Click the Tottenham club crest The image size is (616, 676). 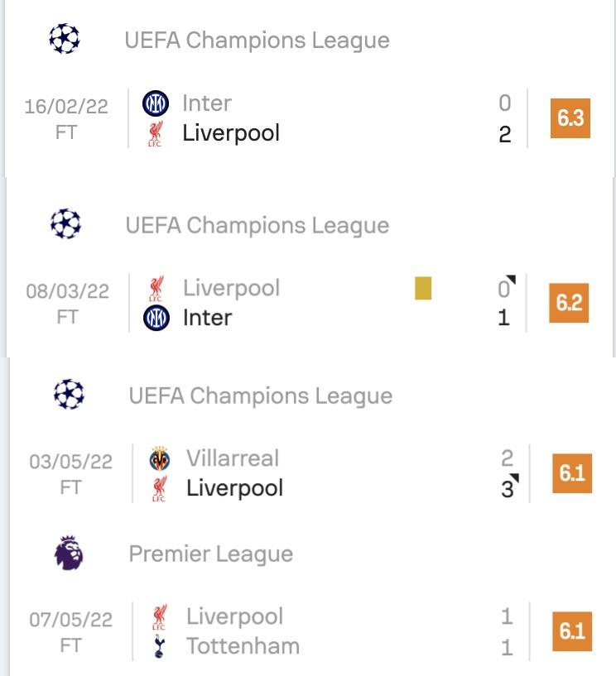pos(159,645)
